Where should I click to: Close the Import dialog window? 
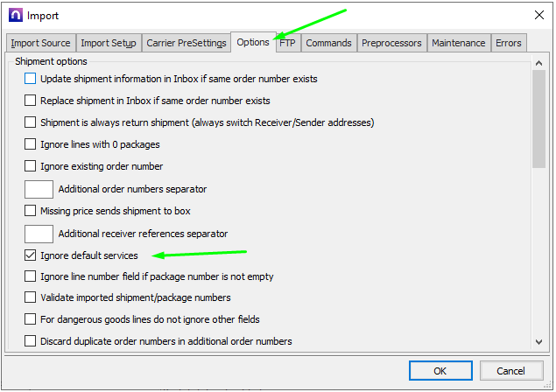[537, 15]
